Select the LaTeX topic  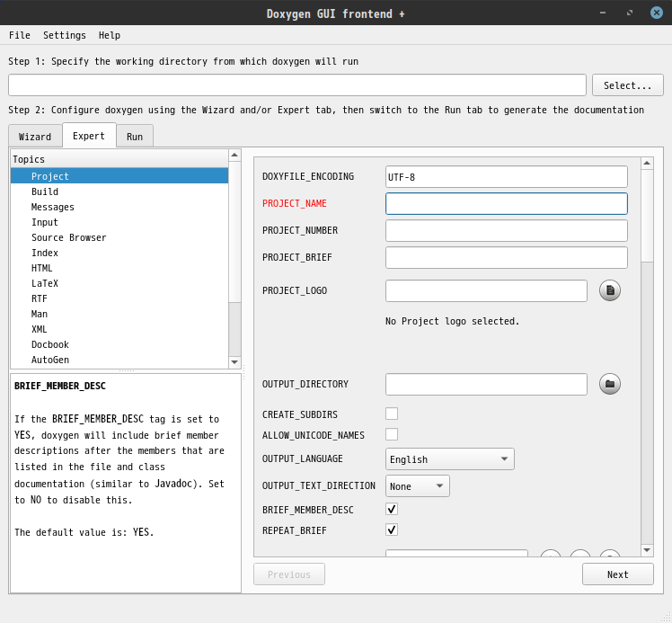tap(119, 283)
